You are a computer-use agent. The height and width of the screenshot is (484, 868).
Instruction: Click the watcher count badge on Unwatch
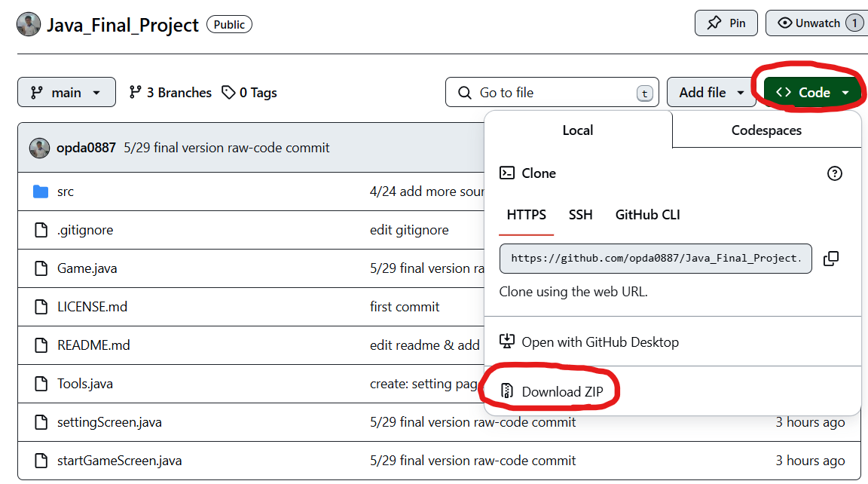[854, 23]
